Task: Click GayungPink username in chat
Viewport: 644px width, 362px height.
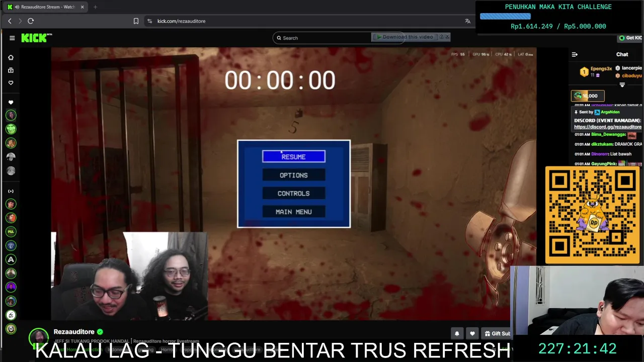Action: 604,164
